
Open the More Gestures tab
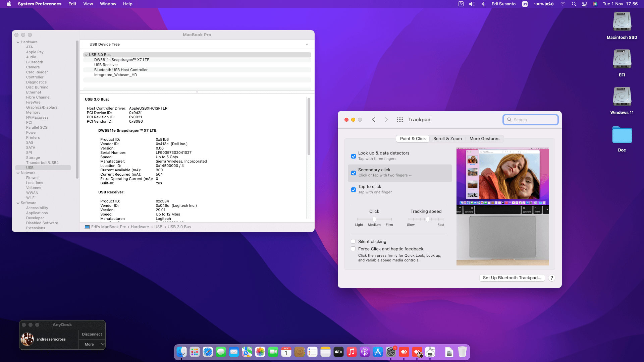pyautogui.click(x=484, y=139)
